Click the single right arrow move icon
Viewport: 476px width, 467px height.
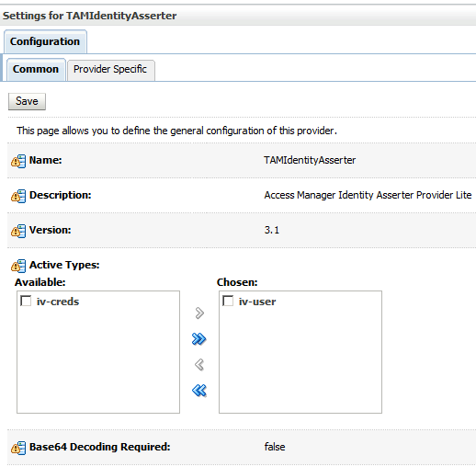coord(199,313)
